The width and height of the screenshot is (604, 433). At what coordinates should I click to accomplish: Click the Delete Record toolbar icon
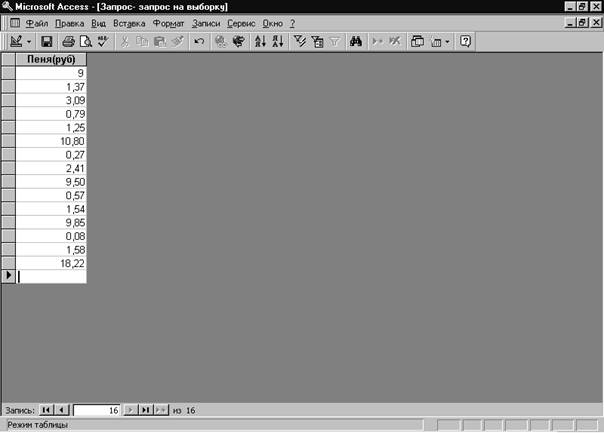tap(395, 41)
